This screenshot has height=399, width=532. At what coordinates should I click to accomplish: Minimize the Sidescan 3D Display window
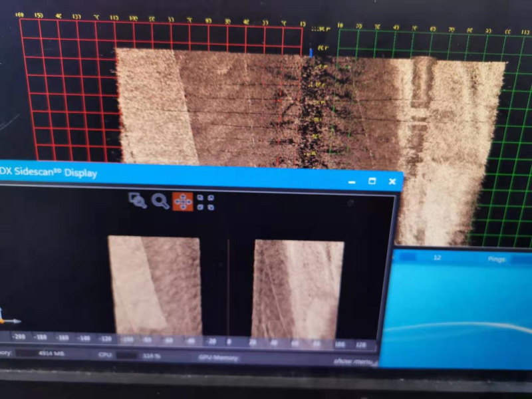(352, 182)
